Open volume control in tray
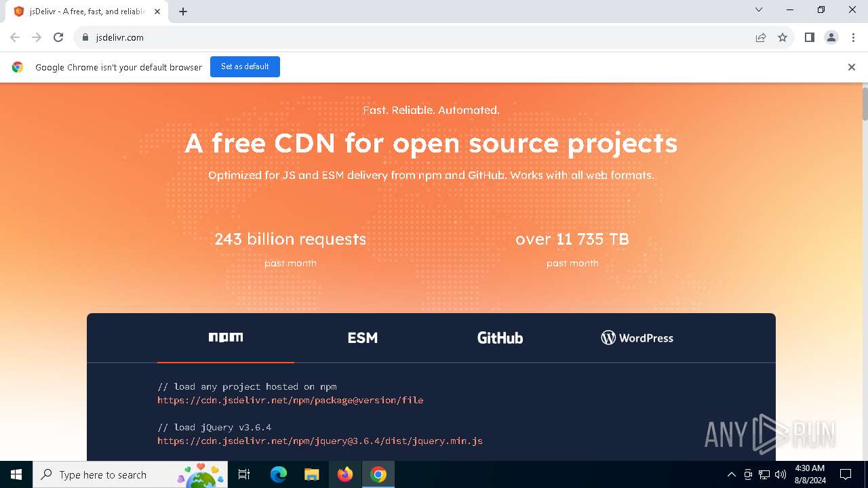Viewport: 868px width, 488px height. [781, 474]
